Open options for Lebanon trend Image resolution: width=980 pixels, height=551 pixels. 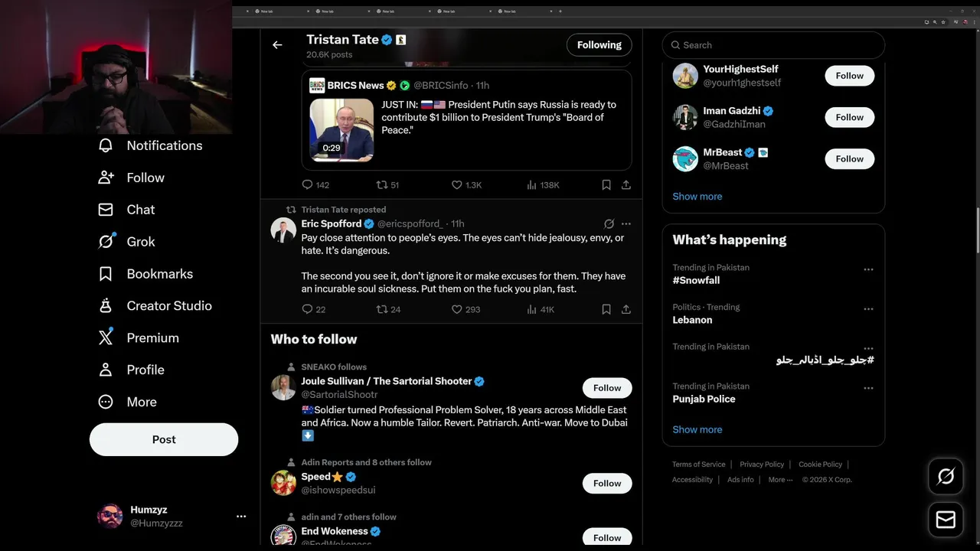coord(868,309)
